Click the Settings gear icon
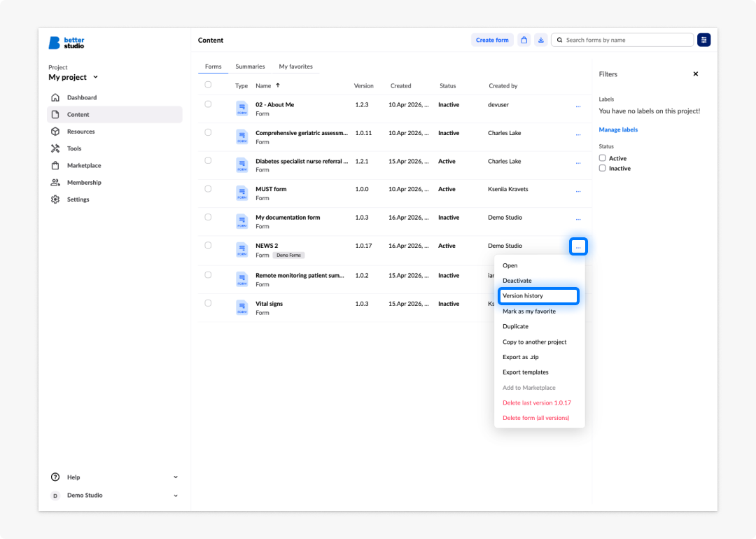 (x=55, y=199)
